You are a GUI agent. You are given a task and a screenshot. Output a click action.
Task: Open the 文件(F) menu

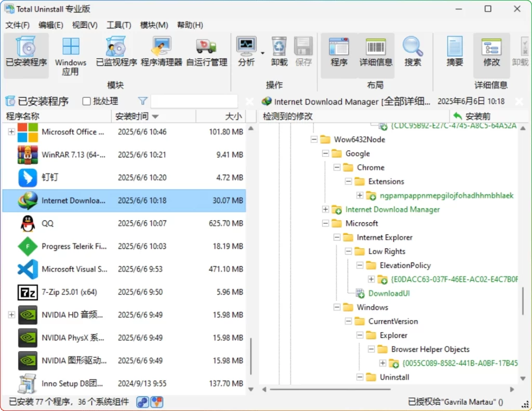click(17, 24)
